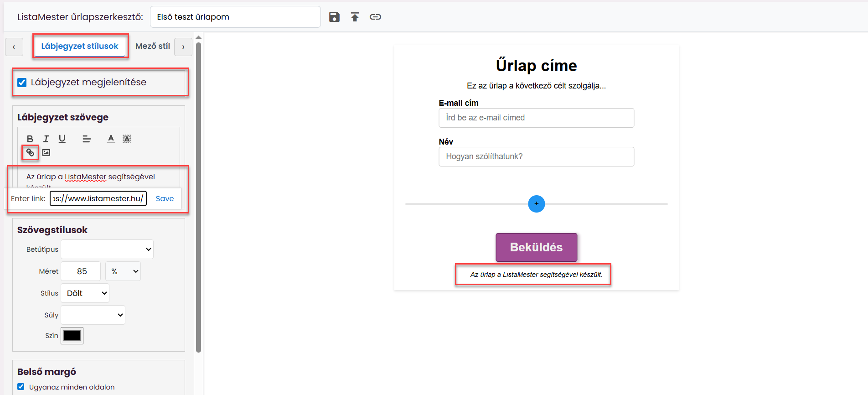Image resolution: width=868 pixels, height=395 pixels.
Task: Click the link chain icon in header
Action: (x=375, y=17)
